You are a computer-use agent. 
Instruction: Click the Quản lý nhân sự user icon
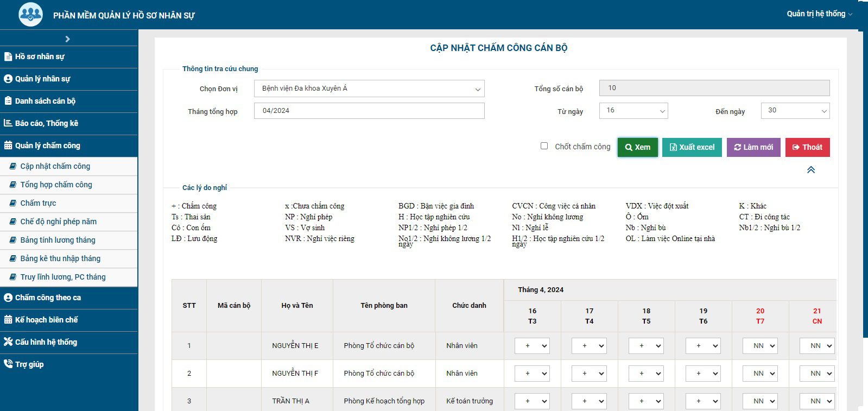(8, 79)
